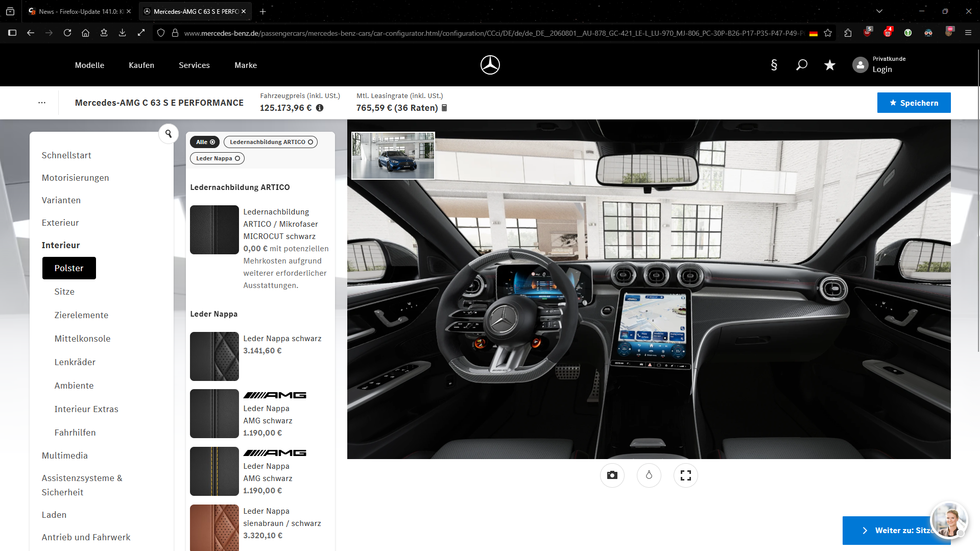Open the three-dots menu beside model name
The width and height of the screenshot is (980, 551).
42,103
